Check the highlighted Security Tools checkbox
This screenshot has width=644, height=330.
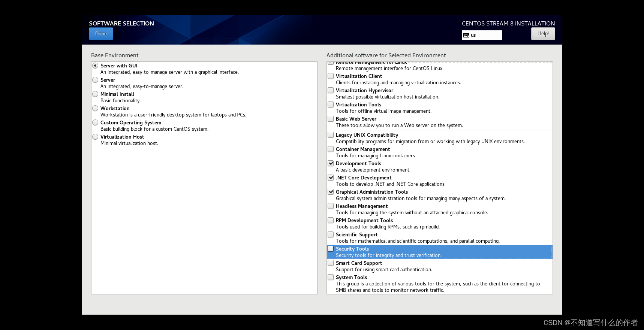331,249
